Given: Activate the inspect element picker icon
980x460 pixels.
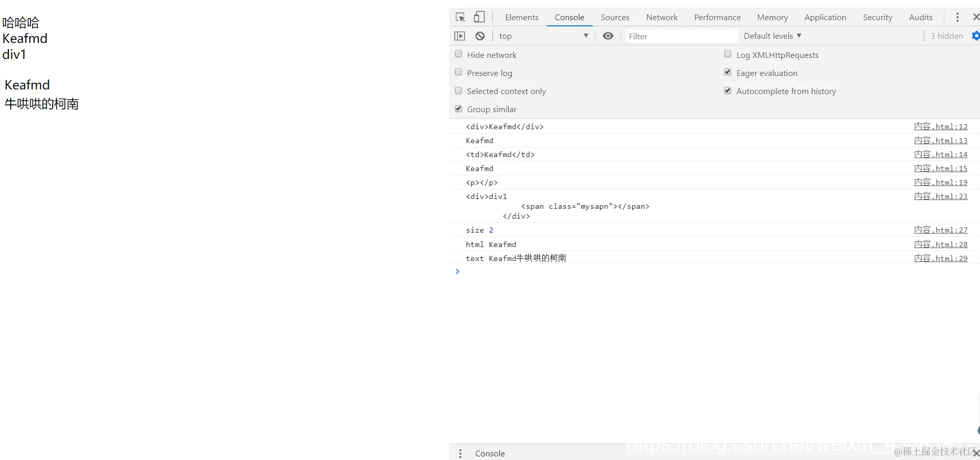Looking at the screenshot, I should point(461,17).
